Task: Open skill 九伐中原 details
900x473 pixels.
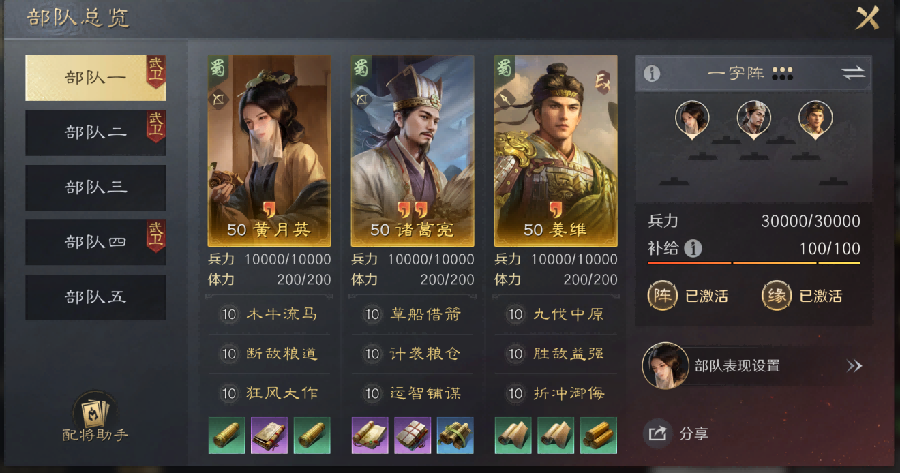Action: coord(556,314)
